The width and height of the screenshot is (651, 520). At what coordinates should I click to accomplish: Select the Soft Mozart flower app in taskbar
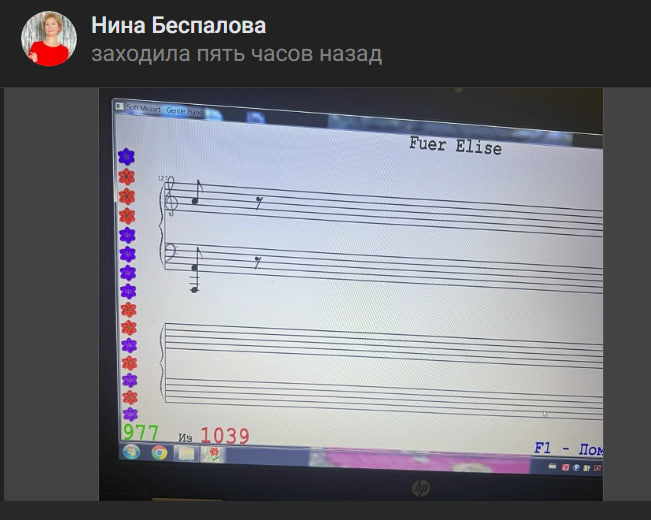coord(212,454)
